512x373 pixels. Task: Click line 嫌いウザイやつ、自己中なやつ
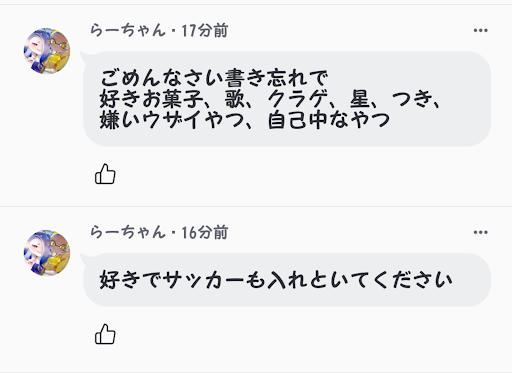(x=245, y=120)
